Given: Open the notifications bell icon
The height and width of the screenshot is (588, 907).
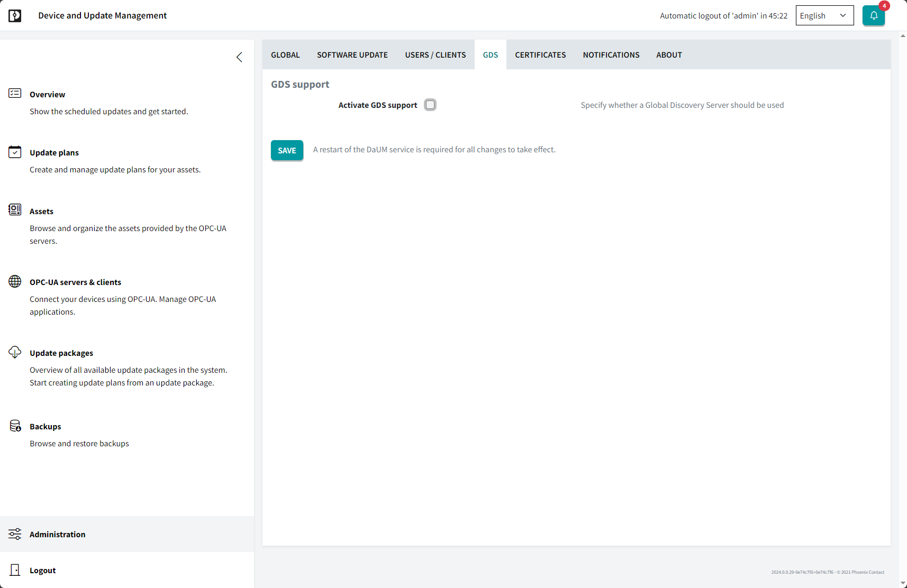Looking at the screenshot, I should 873,16.
